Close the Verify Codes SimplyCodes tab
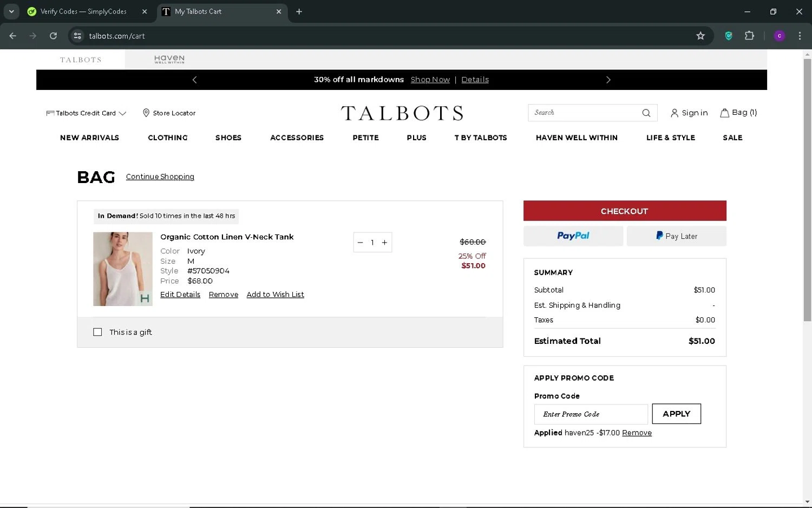 [x=145, y=11]
